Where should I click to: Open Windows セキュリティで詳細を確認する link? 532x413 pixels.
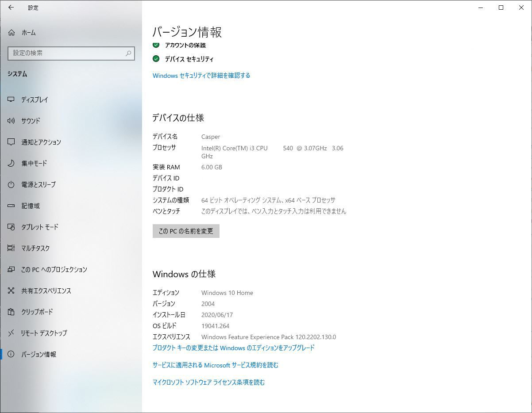pos(201,76)
